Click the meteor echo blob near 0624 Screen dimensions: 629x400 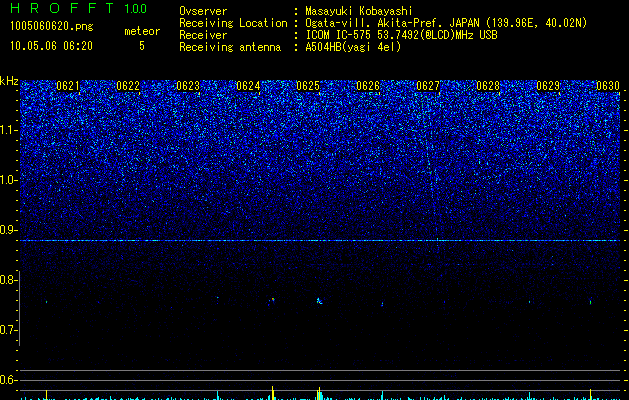point(272,299)
